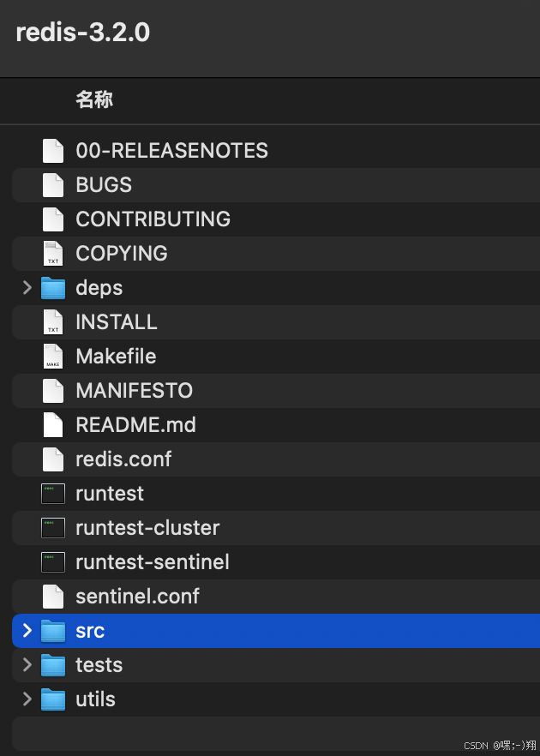The width and height of the screenshot is (540, 756).
Task: Expand the deps folder chevron
Action: click(27, 288)
